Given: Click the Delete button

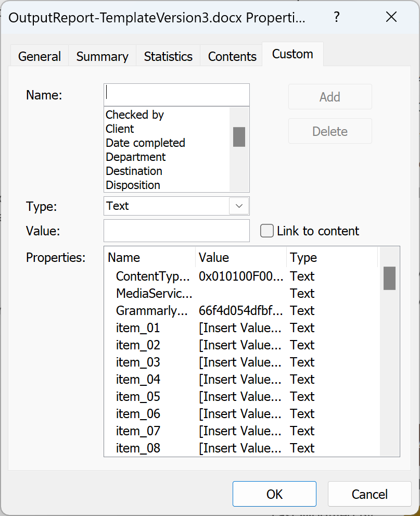Looking at the screenshot, I should [x=329, y=131].
